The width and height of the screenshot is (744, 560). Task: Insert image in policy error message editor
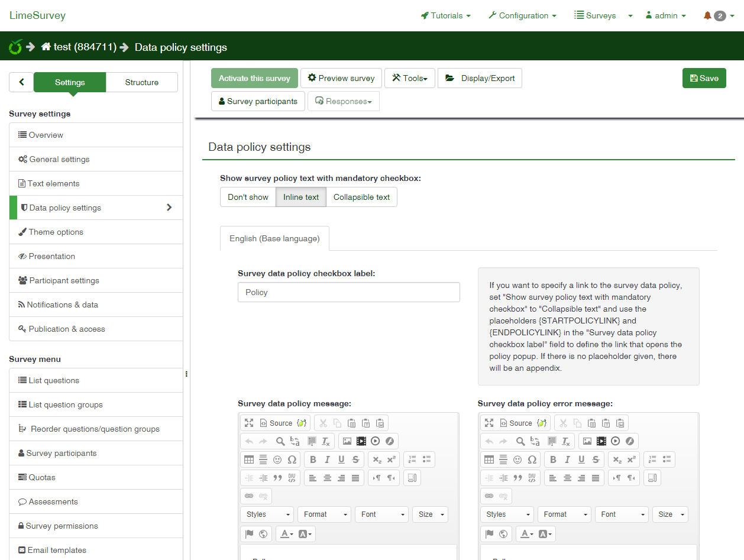click(x=587, y=441)
